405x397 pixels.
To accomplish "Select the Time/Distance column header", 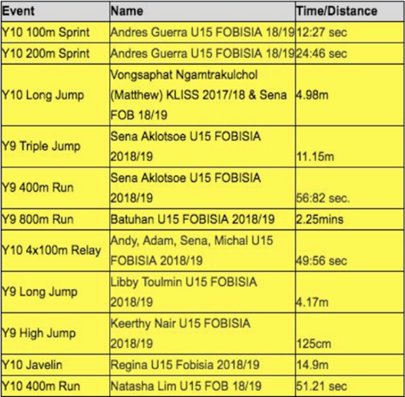I will click(349, 11).
